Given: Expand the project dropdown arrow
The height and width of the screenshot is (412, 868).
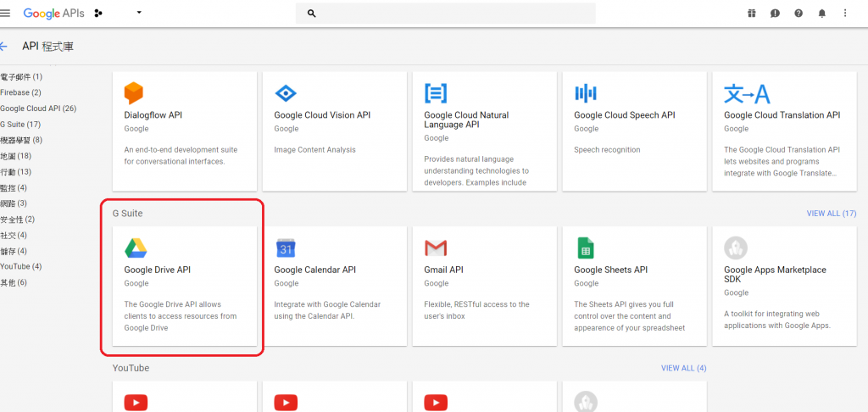Looking at the screenshot, I should point(139,12).
